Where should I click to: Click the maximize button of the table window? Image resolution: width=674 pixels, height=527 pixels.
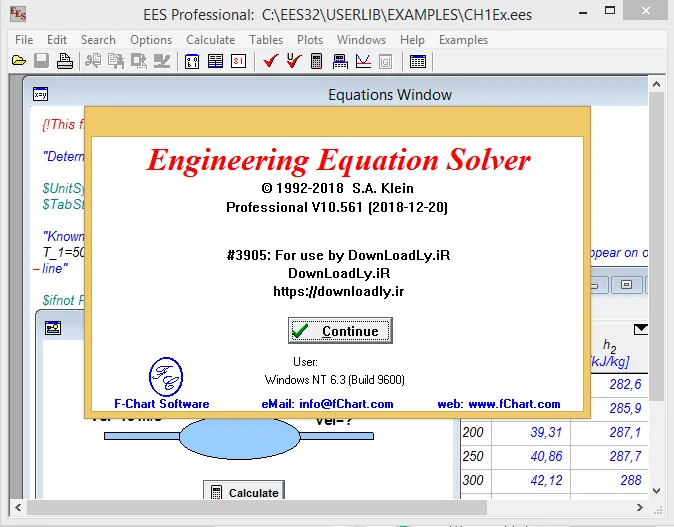point(626,284)
